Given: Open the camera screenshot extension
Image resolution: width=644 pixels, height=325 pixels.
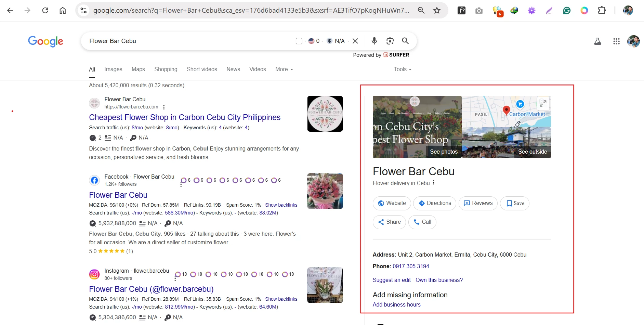Looking at the screenshot, I should (479, 11).
